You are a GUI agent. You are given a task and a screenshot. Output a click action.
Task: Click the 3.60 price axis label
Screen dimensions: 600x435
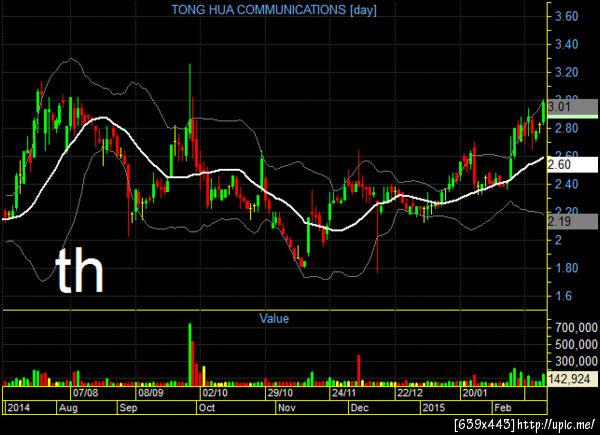tap(567, 16)
